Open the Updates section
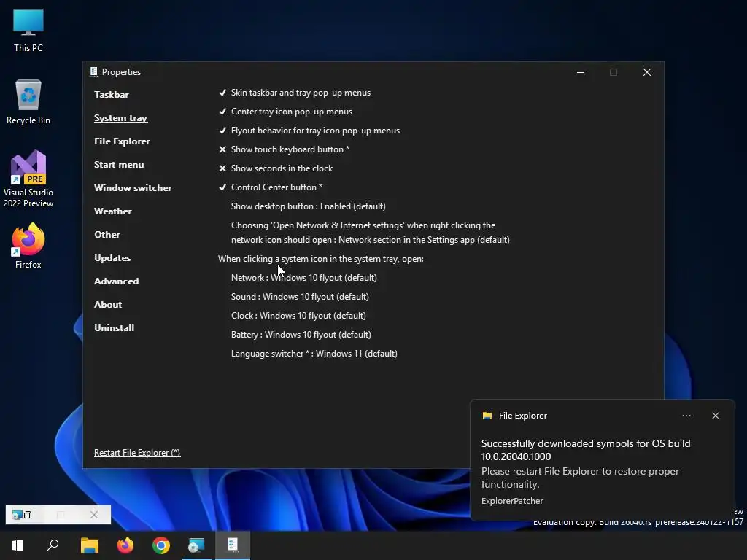The width and height of the screenshot is (747, 560). [112, 257]
